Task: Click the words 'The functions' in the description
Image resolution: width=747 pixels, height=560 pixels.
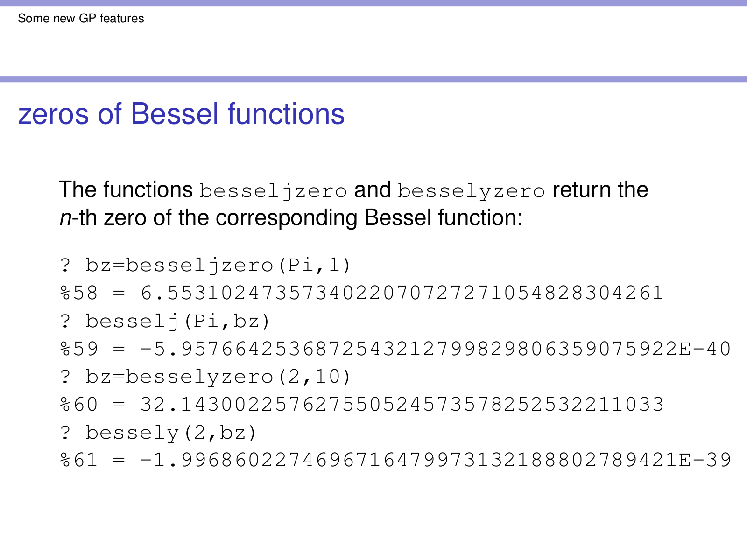Action: coord(126,190)
